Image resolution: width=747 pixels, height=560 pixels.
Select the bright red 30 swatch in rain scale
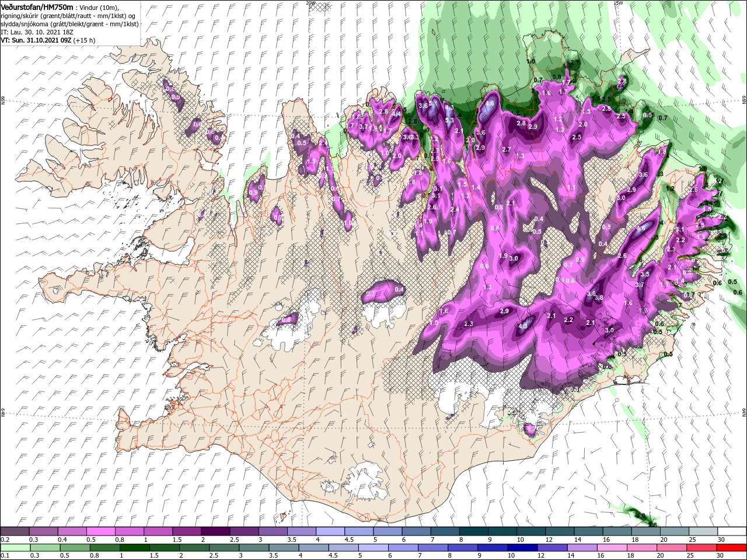(x=732, y=548)
